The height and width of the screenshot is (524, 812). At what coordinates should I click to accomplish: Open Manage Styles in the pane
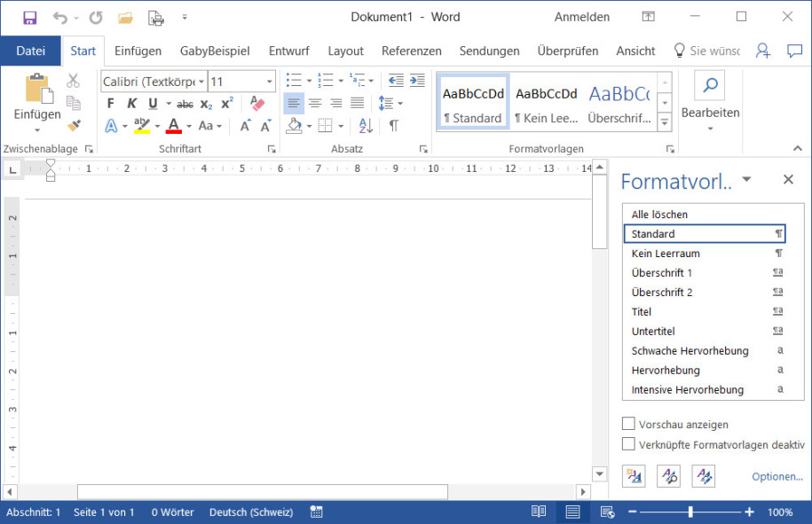[704, 476]
